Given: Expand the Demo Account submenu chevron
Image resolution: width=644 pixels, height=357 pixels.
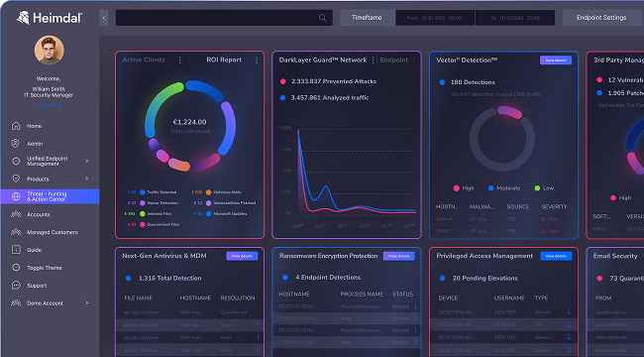Looking at the screenshot, I should pyautogui.click(x=86, y=303).
